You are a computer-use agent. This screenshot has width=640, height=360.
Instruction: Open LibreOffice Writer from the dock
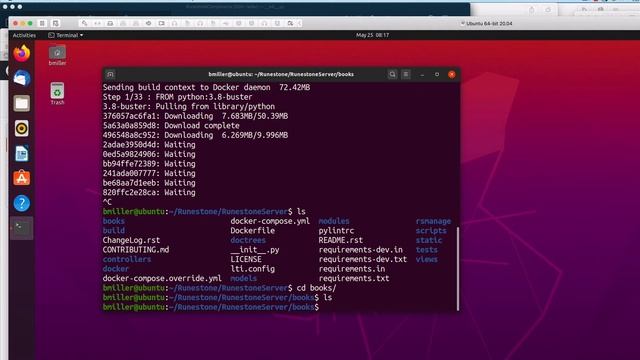pos(22,153)
